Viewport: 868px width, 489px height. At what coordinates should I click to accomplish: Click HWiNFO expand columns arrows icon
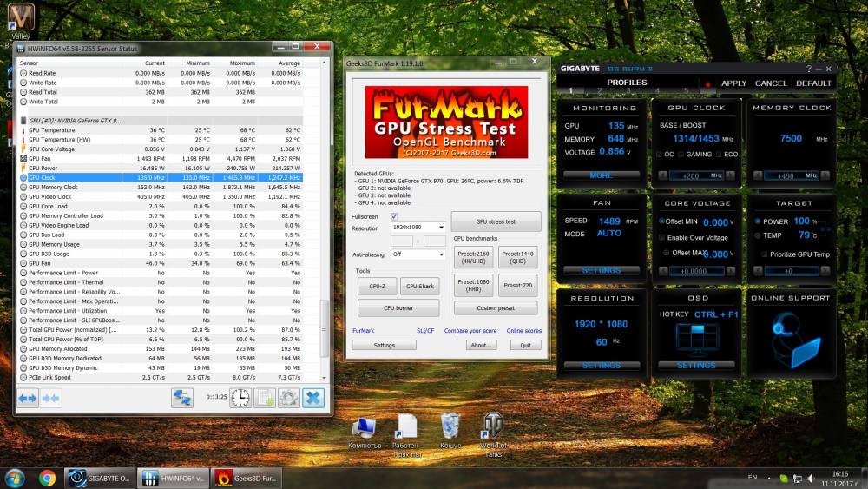[28, 398]
